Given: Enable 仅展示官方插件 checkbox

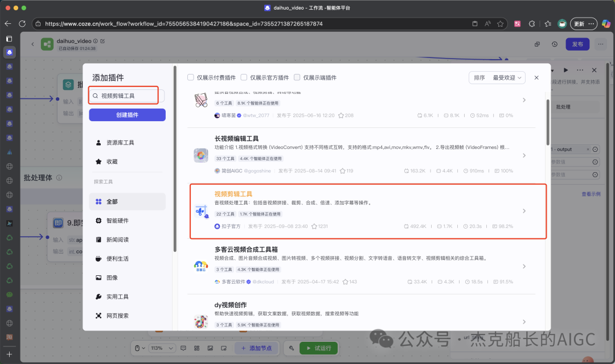Looking at the screenshot, I should click(x=244, y=77).
